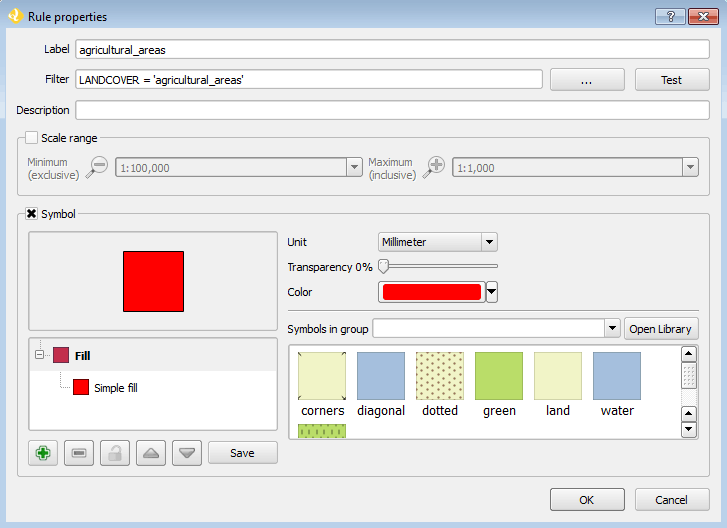Screen dimensions: 727x528
Task: Click the Test filter button
Action: click(x=672, y=80)
